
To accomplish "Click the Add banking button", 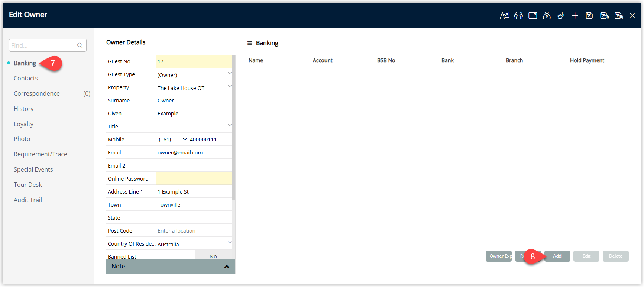I will point(557,256).
